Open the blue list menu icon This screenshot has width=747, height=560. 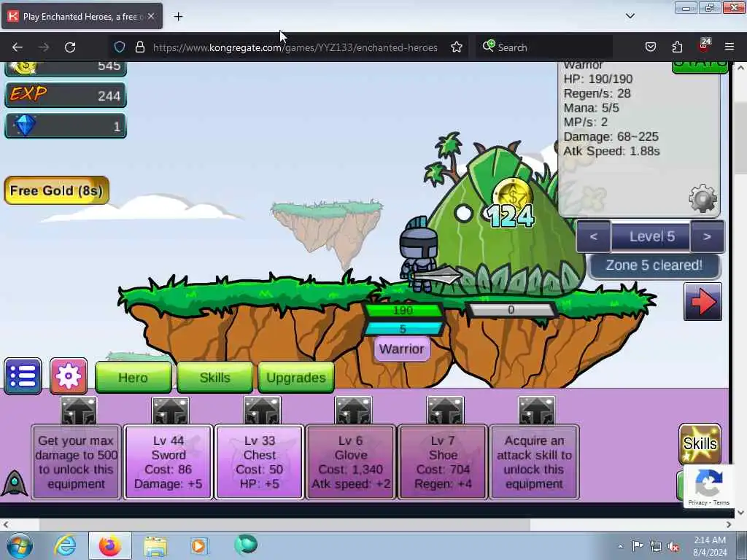click(23, 376)
